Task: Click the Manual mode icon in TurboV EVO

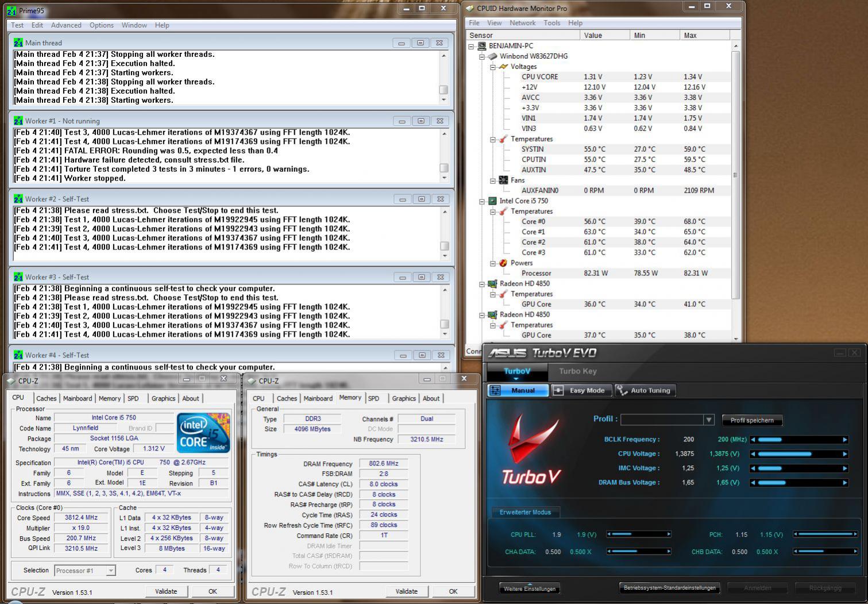Action: click(x=495, y=390)
